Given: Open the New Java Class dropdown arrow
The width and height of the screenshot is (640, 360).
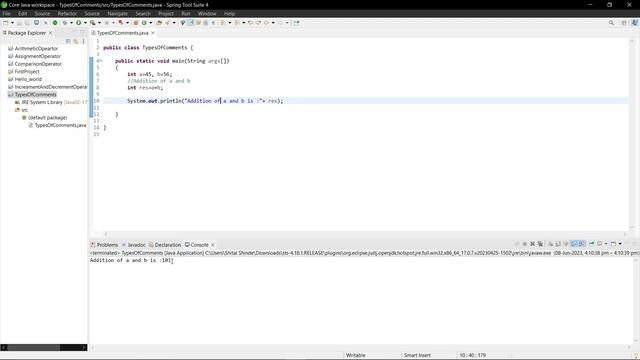Looking at the screenshot, I should click(151, 23).
